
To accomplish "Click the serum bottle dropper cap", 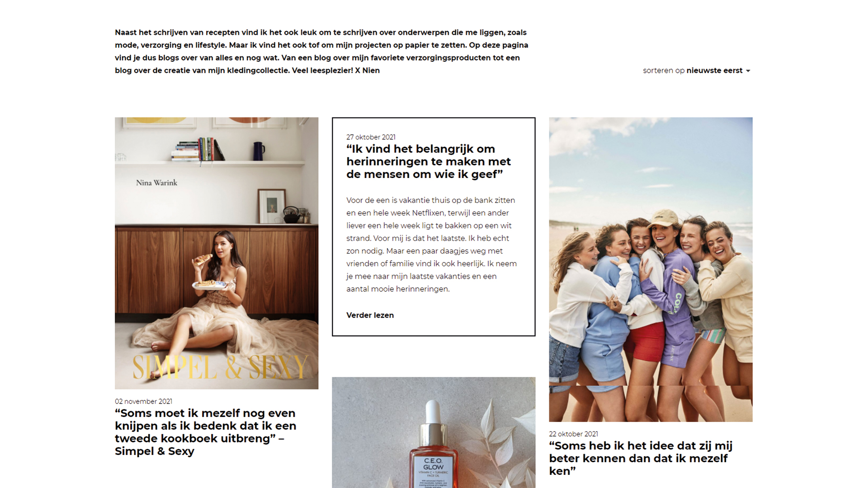I will (433, 414).
